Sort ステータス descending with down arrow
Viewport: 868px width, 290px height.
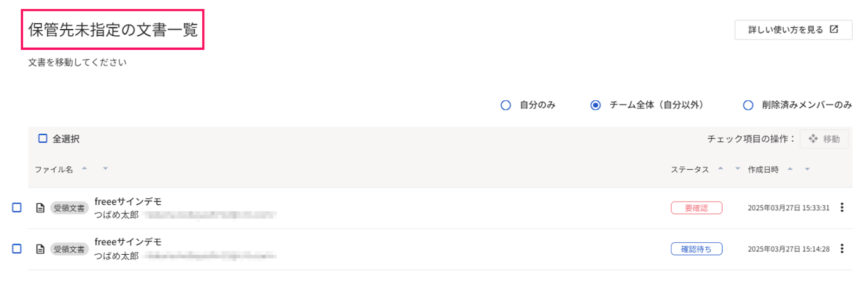click(737, 169)
